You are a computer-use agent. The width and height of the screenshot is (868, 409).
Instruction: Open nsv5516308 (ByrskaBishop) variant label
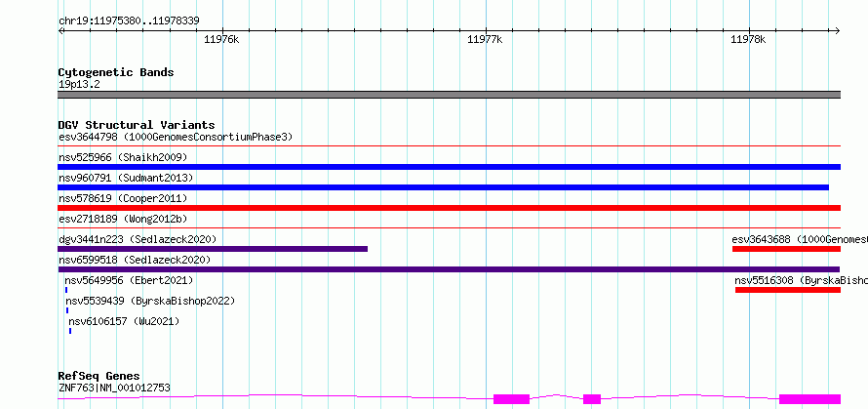(x=801, y=280)
